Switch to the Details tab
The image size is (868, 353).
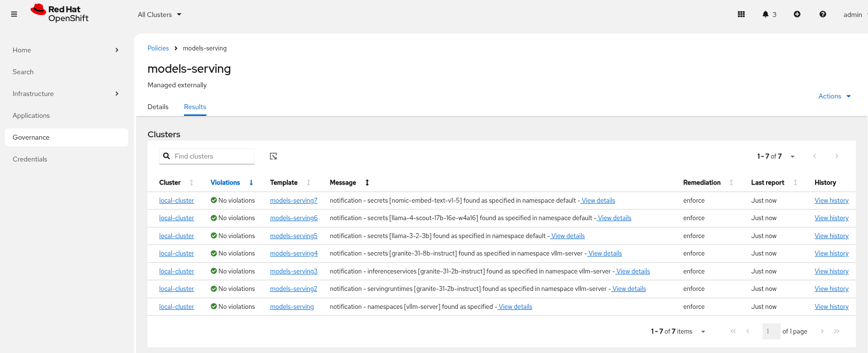click(158, 107)
